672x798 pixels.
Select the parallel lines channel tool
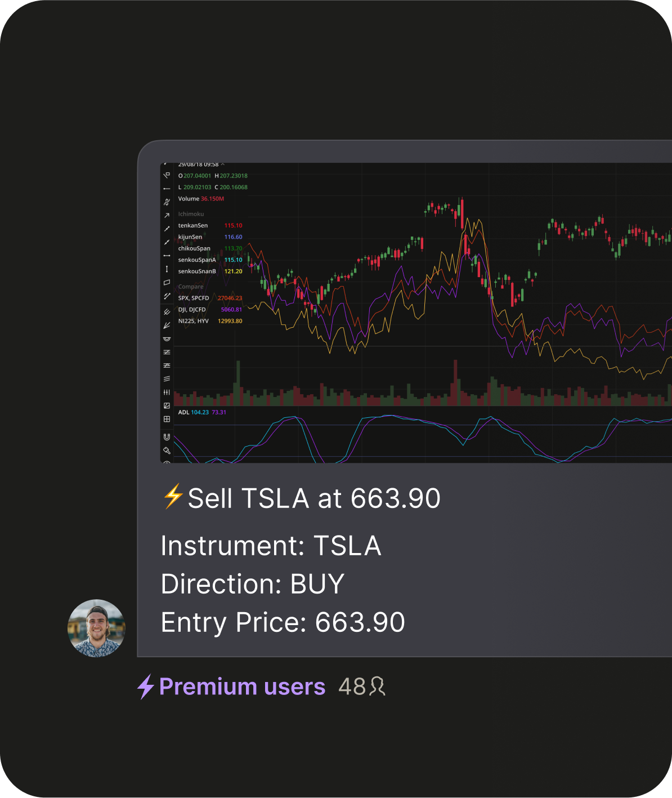click(167, 379)
